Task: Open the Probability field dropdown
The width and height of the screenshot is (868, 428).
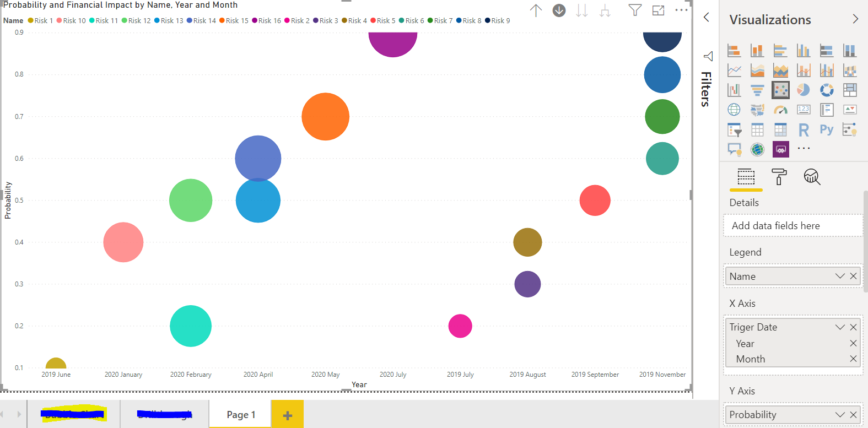Action: (840, 414)
